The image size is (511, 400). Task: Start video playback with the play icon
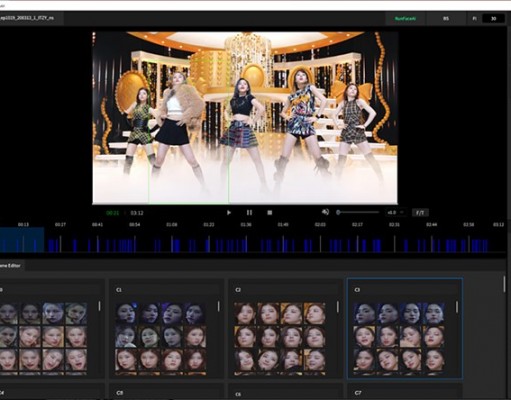coord(229,213)
